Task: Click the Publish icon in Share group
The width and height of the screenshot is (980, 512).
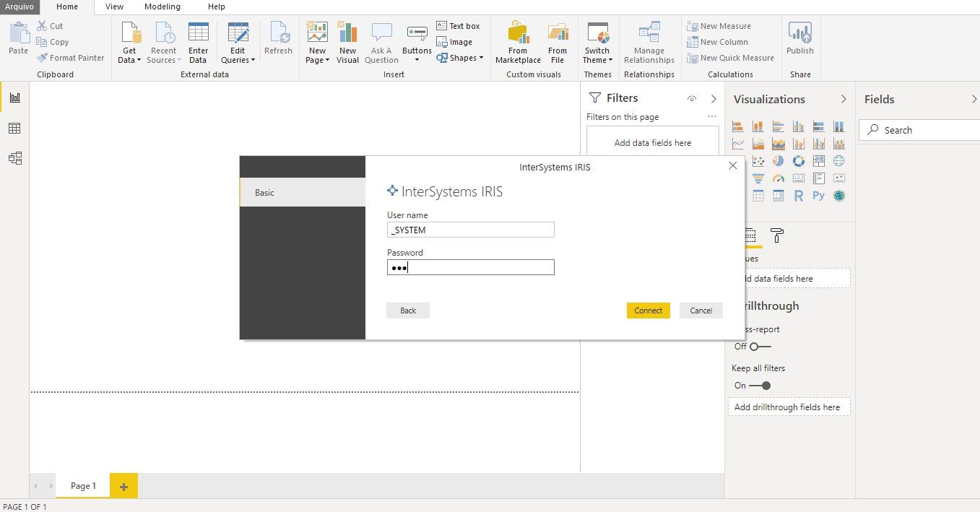Action: tap(799, 34)
